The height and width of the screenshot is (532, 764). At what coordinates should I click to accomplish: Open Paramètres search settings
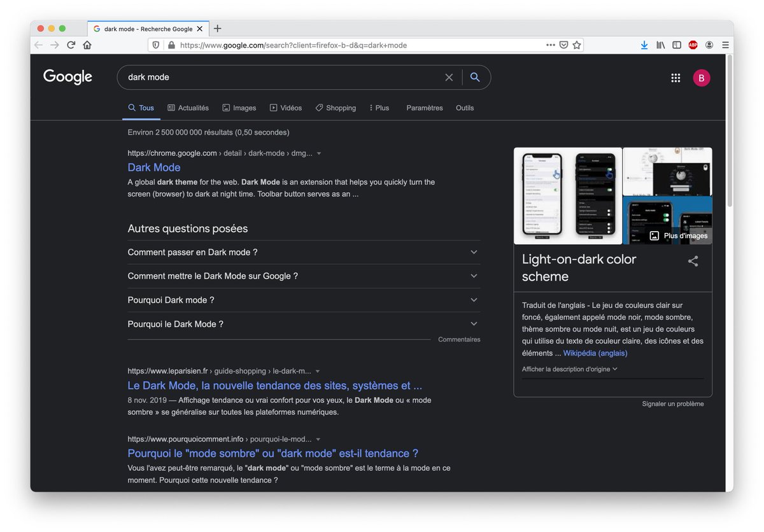425,108
